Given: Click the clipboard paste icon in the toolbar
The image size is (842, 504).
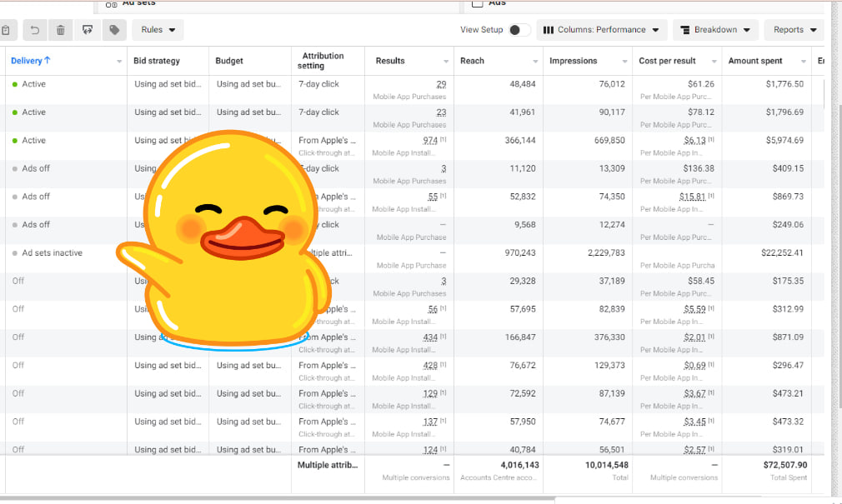Looking at the screenshot, I should [6, 30].
